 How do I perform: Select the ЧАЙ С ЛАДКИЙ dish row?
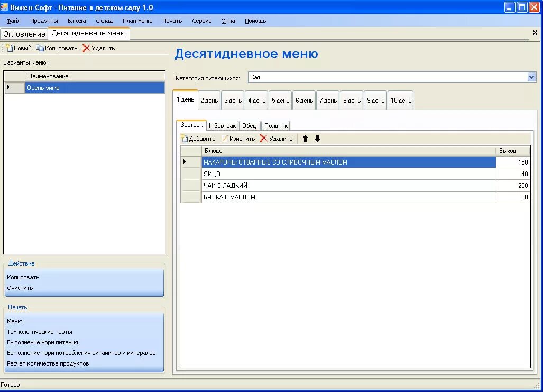[349, 186]
